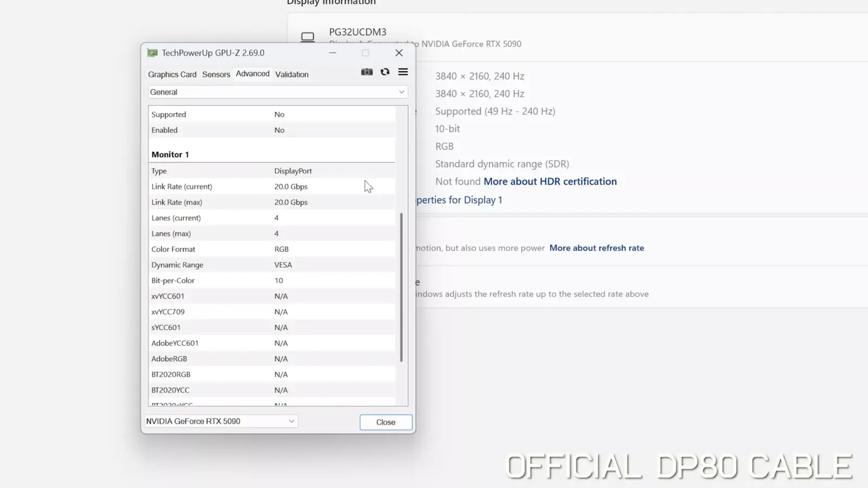Open the GPU-Z hamburger menu
868x488 pixels.
coord(403,72)
